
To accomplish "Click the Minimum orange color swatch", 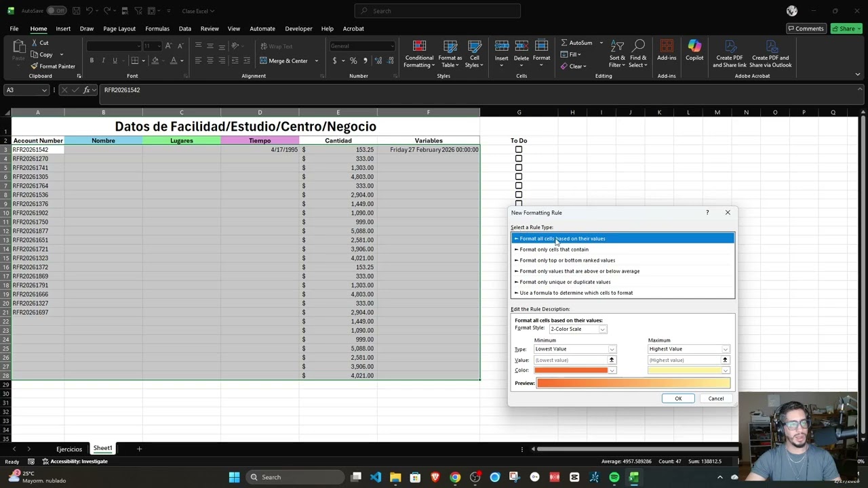I will click(x=571, y=371).
